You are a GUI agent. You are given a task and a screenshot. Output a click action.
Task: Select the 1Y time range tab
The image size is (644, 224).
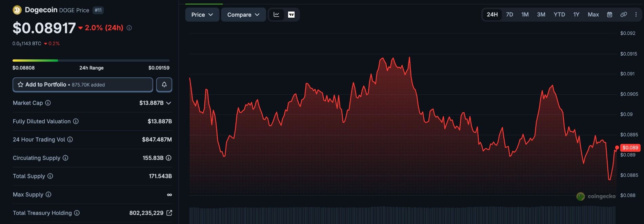coord(576,15)
